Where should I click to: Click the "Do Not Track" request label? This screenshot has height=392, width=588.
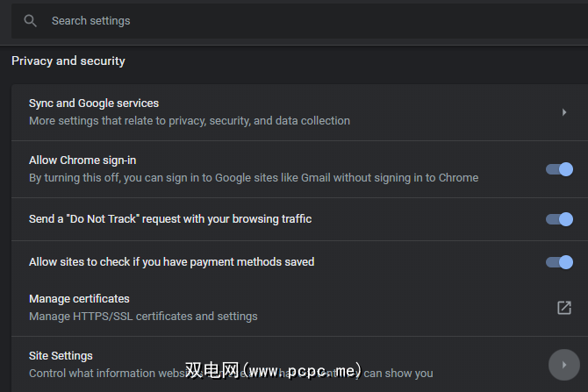click(170, 218)
